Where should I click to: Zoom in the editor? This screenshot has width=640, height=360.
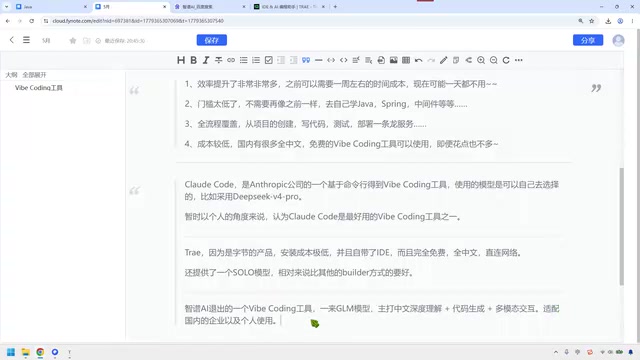tap(481, 60)
